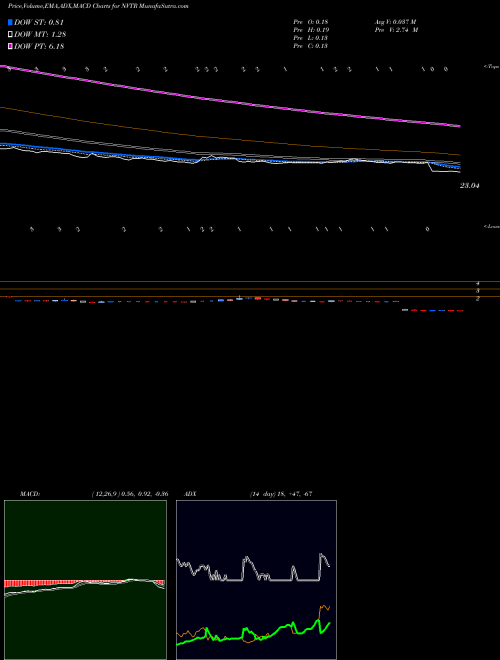
Task: Click the chart title mentioning MunafaSutra.com
Action: click(x=98, y=6)
